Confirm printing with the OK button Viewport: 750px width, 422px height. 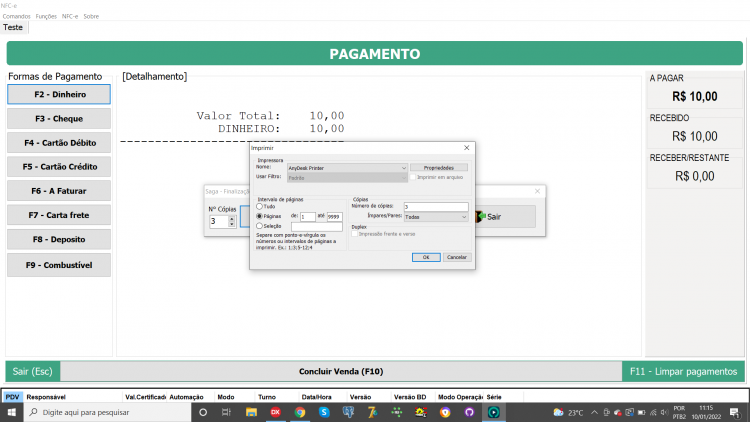pyautogui.click(x=426, y=257)
